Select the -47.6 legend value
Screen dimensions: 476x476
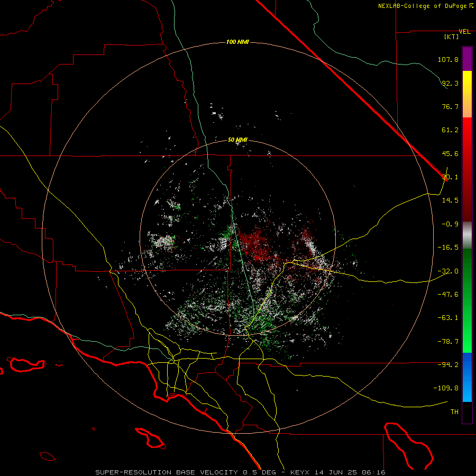(x=448, y=295)
